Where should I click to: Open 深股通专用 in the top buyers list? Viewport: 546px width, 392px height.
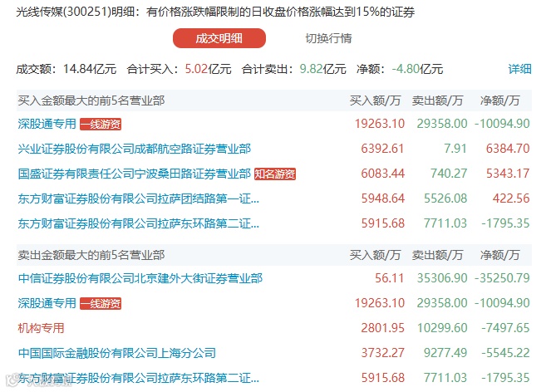click(47, 124)
